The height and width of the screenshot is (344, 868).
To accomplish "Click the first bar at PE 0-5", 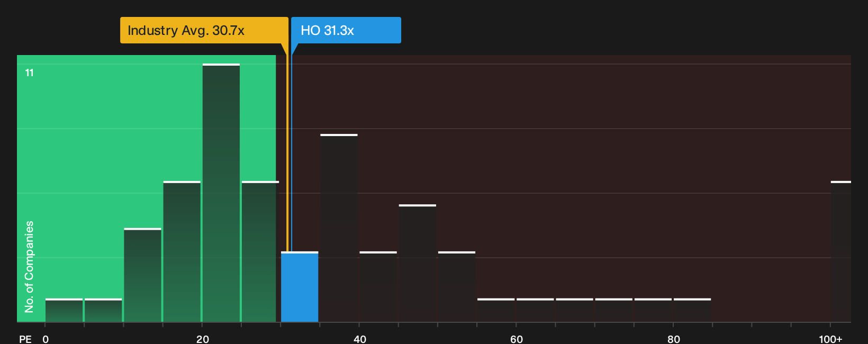I will (x=64, y=311).
